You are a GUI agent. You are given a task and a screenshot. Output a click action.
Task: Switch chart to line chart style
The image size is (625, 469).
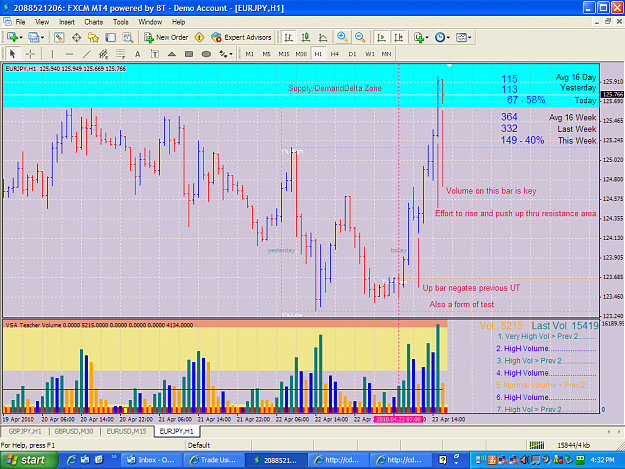tap(323, 37)
